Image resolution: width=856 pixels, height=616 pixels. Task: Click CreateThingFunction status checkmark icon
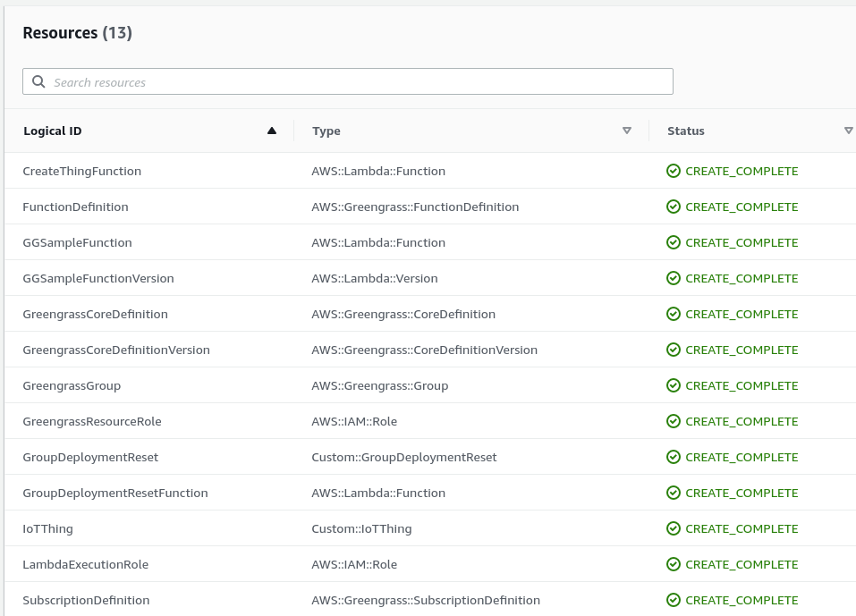[x=674, y=171]
